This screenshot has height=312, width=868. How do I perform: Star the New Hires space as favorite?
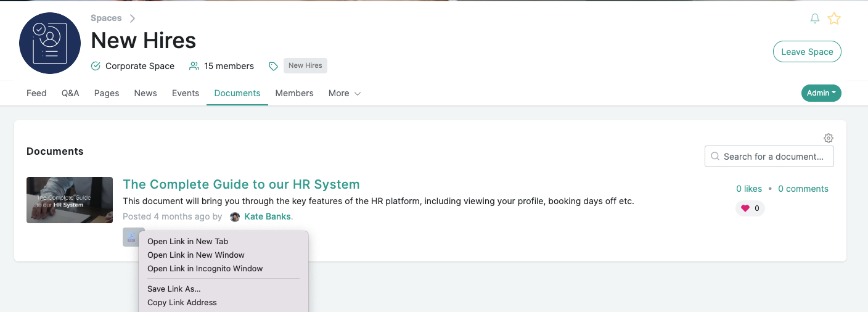[834, 18]
